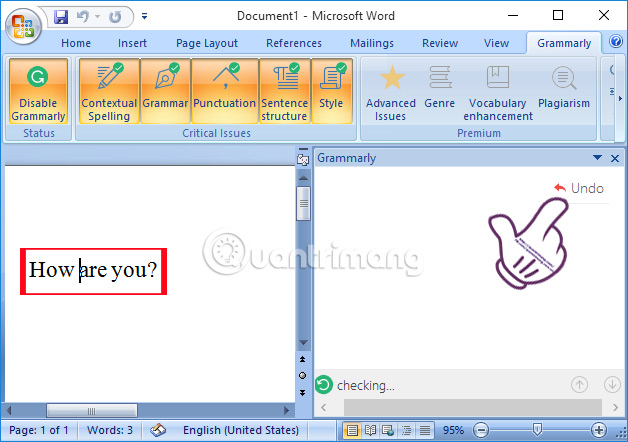
Task: Run the Plagiarism check
Action: click(x=564, y=87)
